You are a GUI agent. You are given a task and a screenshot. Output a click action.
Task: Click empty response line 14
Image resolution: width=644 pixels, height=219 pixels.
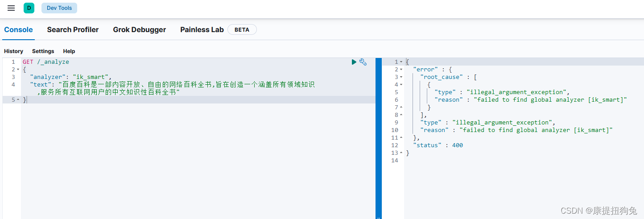coord(524,161)
